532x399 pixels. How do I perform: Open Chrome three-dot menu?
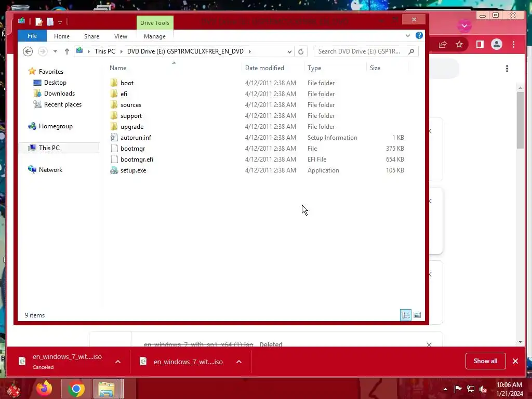coord(513,44)
